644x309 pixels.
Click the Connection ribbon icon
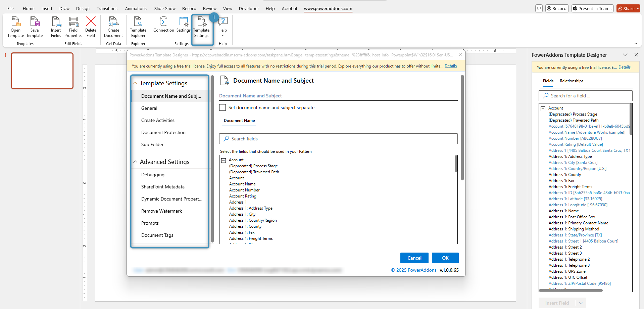click(164, 25)
